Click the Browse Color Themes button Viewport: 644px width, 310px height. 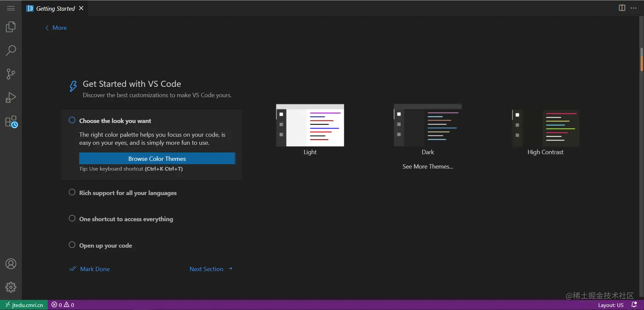coord(157,158)
